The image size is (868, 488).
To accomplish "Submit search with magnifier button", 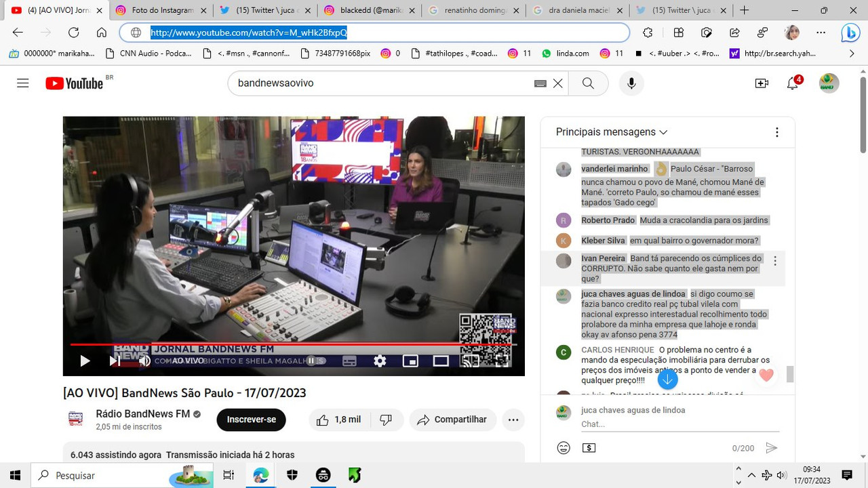I will pyautogui.click(x=588, y=83).
